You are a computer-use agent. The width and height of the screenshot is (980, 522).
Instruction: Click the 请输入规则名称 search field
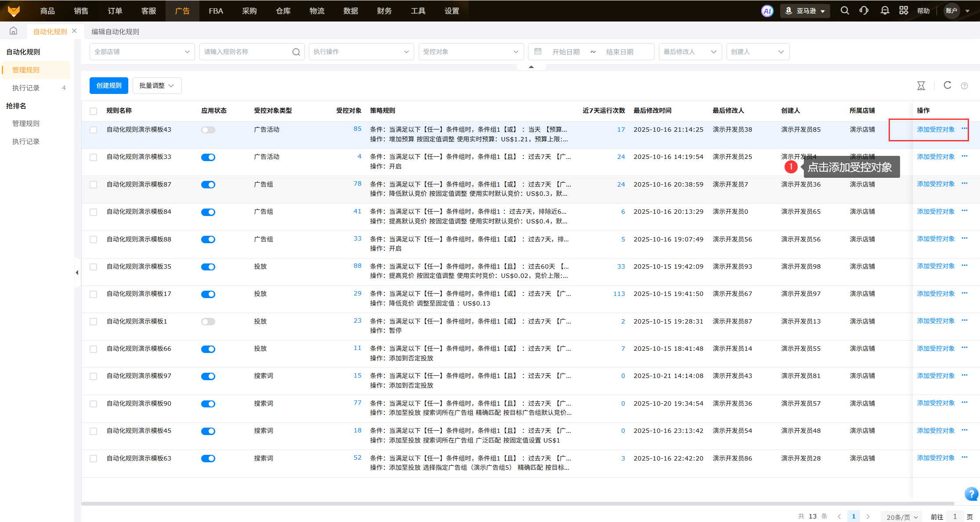246,52
